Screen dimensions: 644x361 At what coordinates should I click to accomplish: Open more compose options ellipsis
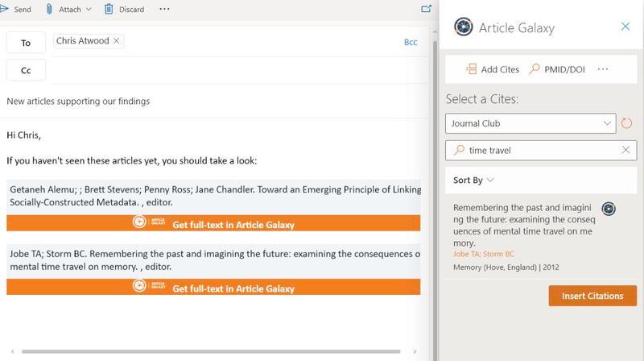click(x=164, y=9)
